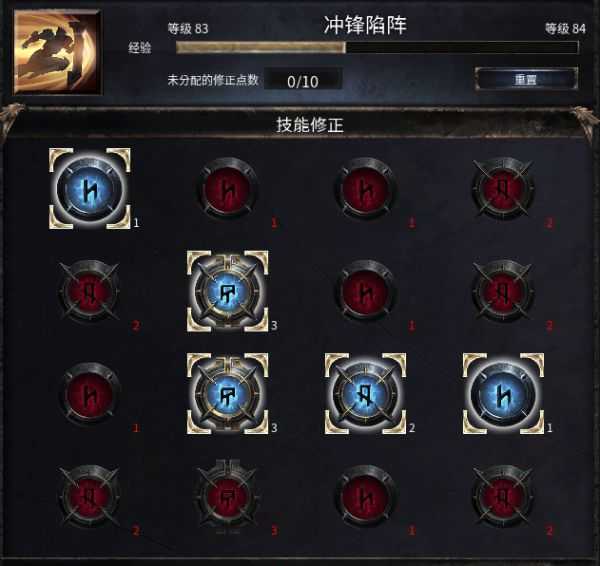
Task: Toggle second-row blue rune costing 3
Action: coord(227,291)
